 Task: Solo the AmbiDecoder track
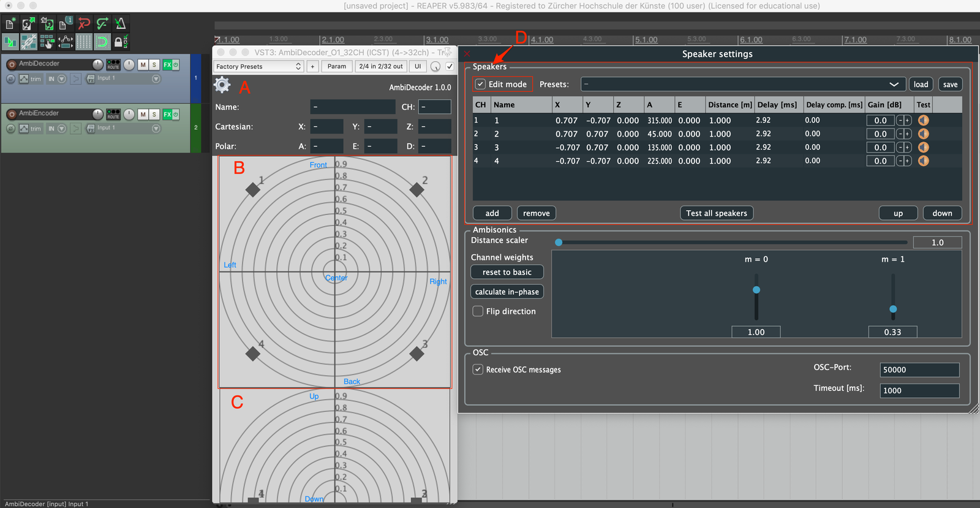(x=154, y=64)
